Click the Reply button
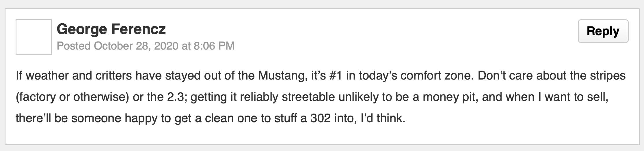The height and width of the screenshot is (151, 644). click(x=603, y=31)
